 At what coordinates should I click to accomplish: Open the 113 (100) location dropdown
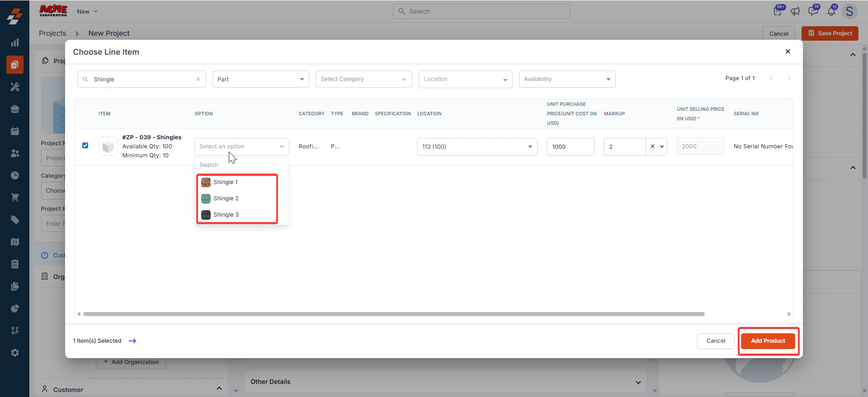point(477,147)
